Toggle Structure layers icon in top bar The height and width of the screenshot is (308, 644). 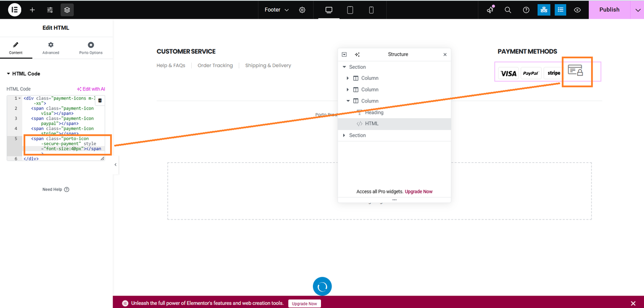pos(67,10)
